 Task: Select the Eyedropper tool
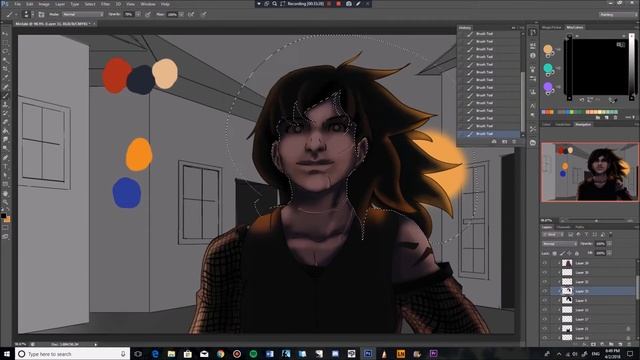click(5, 78)
